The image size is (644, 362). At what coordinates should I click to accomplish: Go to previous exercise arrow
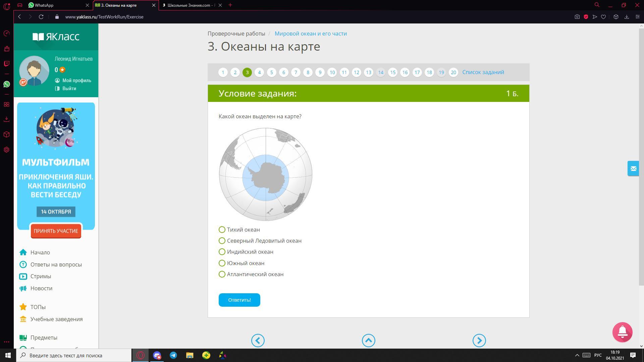tap(258, 341)
